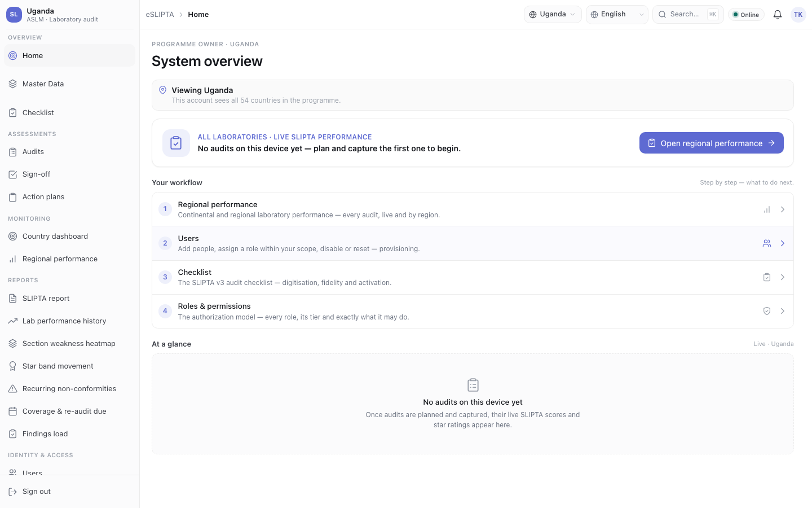Click the Master Data layers icon
The width and height of the screenshot is (812, 508).
tap(12, 84)
